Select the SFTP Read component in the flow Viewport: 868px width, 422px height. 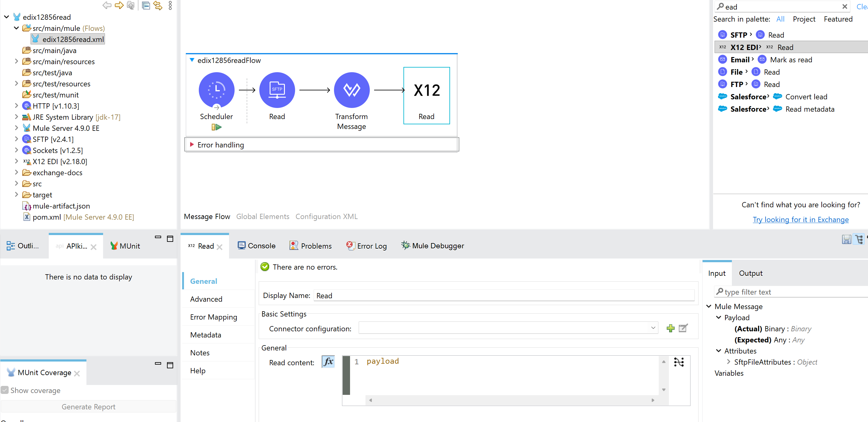277,90
